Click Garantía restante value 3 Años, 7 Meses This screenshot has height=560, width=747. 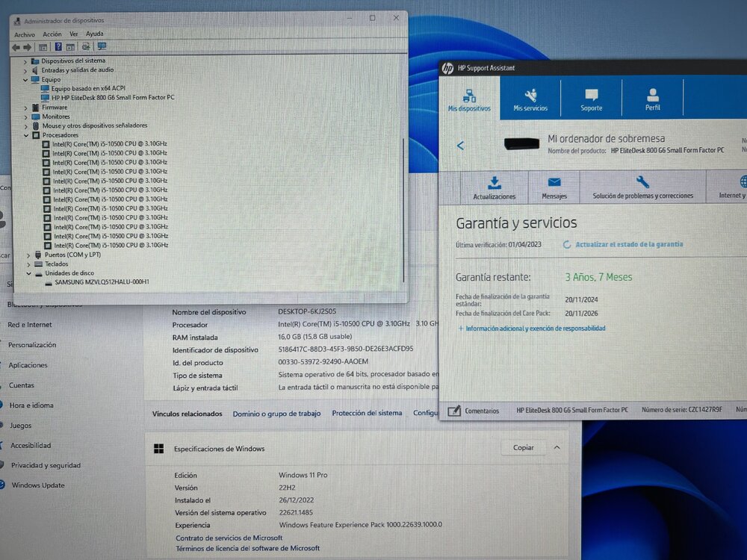point(599,277)
